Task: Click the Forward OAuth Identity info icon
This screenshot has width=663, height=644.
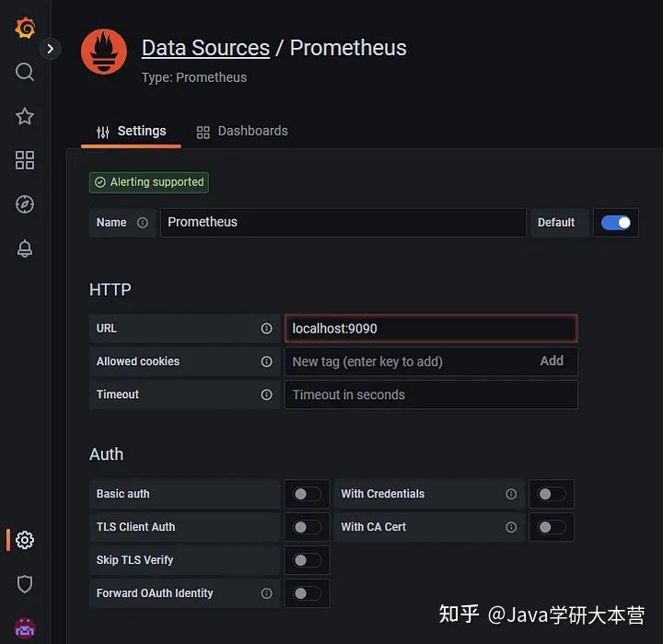Action: pos(266,593)
